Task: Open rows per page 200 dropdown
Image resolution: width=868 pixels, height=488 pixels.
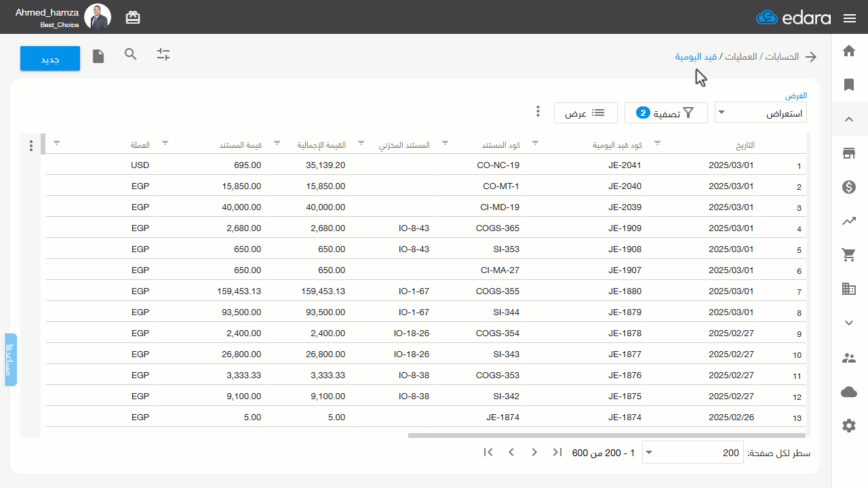Action: (x=692, y=453)
